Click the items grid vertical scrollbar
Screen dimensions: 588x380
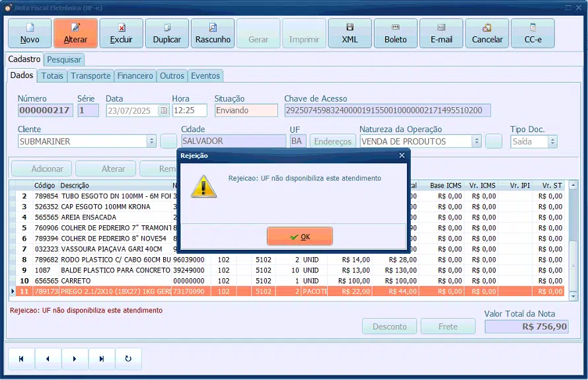pos(573,240)
